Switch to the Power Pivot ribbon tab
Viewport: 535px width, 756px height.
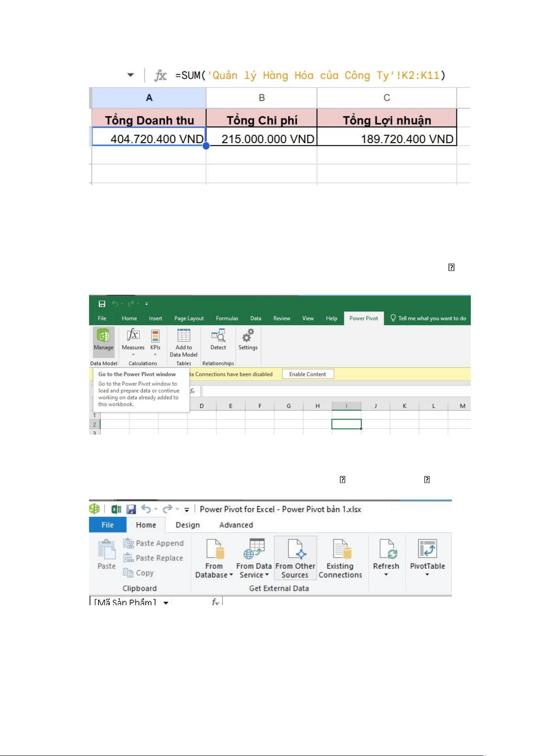point(364,319)
